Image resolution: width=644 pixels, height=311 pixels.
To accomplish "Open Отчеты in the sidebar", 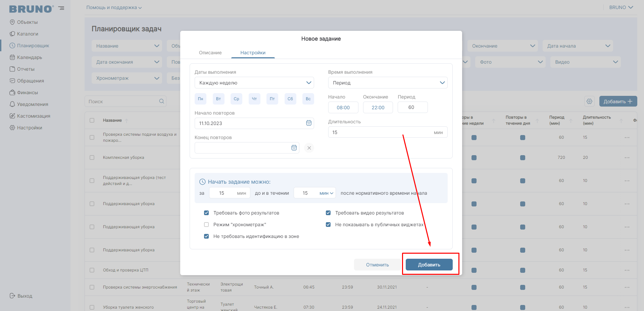I will [x=22, y=69].
